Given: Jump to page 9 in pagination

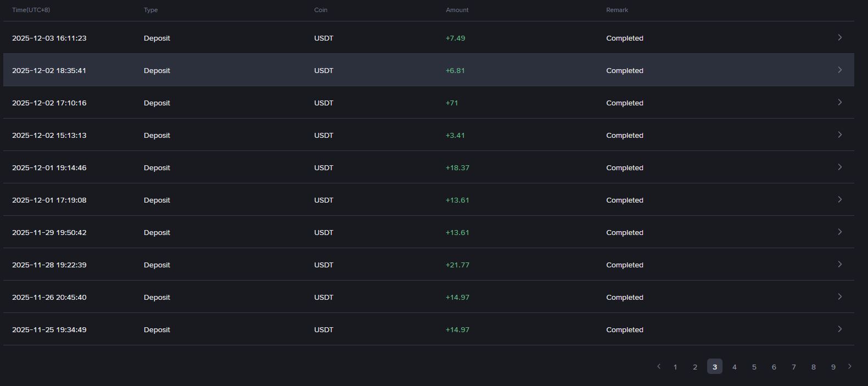Looking at the screenshot, I should (x=833, y=367).
